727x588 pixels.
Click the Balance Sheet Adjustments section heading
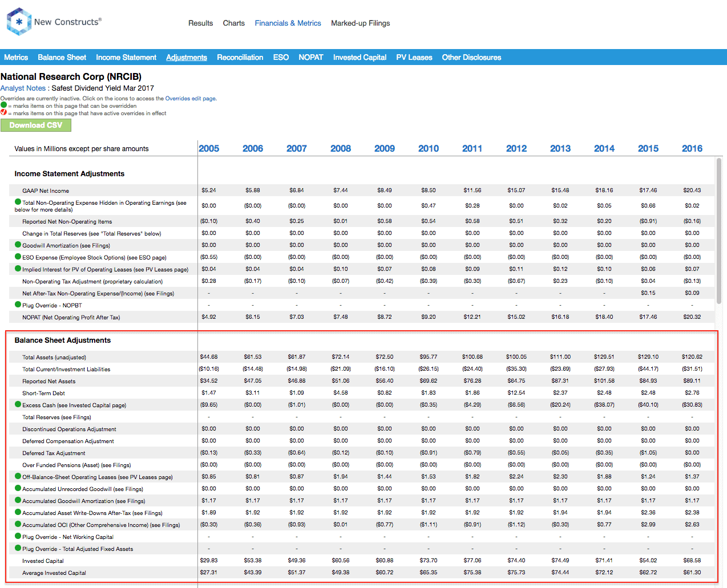click(x=63, y=340)
